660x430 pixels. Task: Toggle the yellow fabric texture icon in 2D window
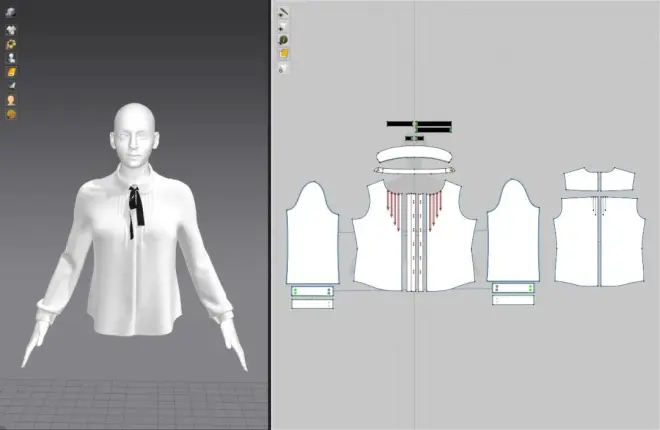[x=284, y=54]
